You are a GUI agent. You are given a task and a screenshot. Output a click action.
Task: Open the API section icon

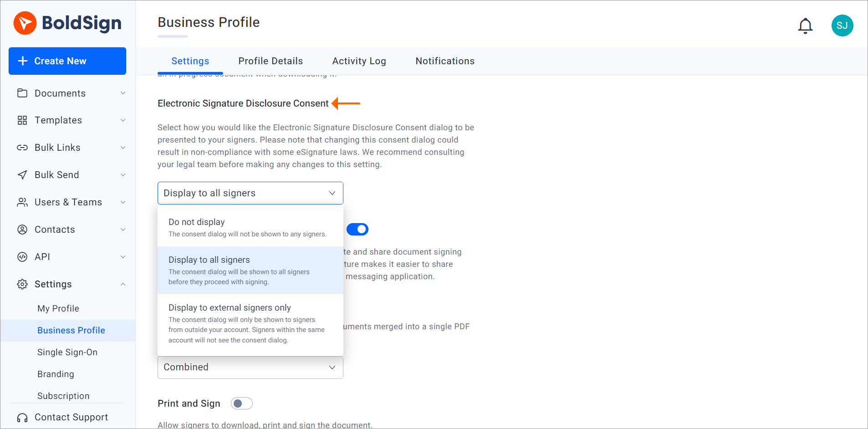23,256
